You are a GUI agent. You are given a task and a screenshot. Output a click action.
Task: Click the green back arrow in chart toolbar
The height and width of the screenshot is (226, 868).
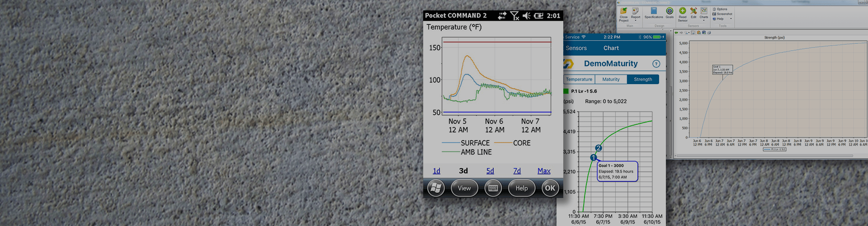[676, 33]
